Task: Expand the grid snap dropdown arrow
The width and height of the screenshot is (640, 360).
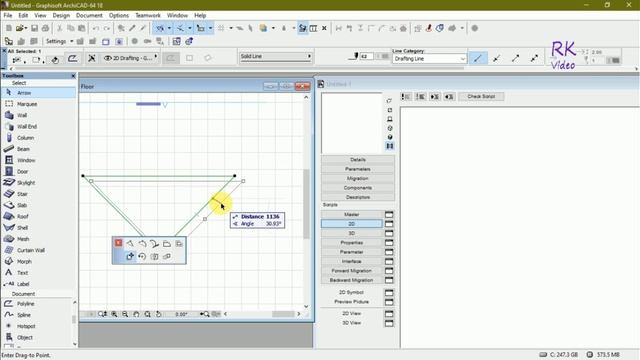Action: [x=231, y=28]
